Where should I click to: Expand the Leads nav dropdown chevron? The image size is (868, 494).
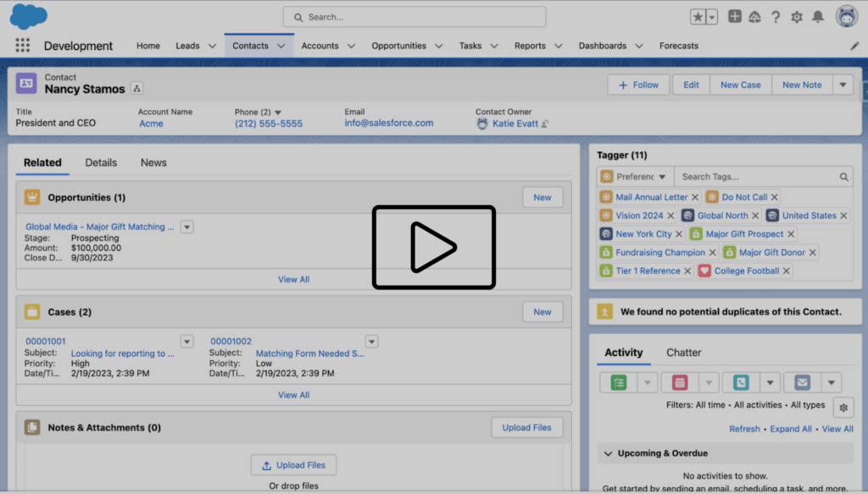212,46
